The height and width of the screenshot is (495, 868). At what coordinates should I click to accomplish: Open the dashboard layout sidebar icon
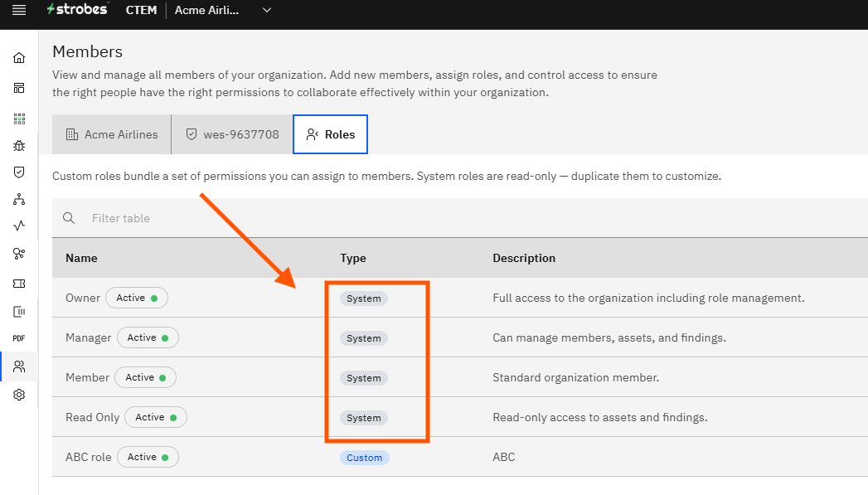(x=19, y=88)
